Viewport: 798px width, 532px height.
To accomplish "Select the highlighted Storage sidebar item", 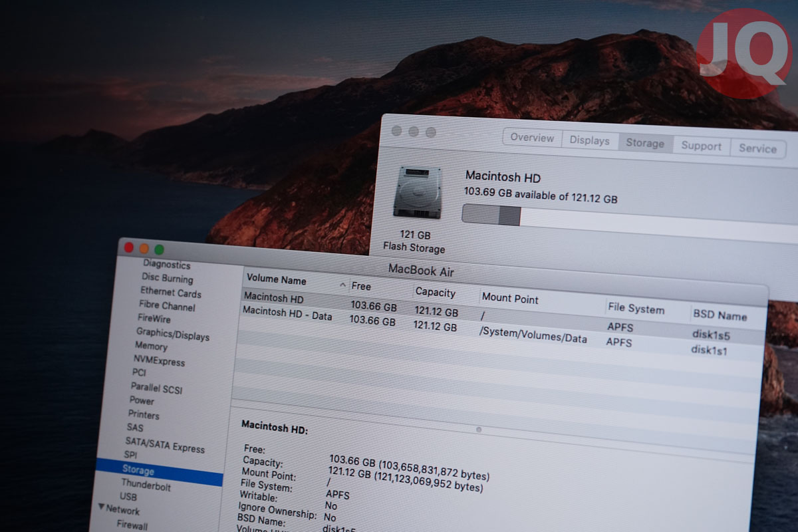I will pyautogui.click(x=160, y=471).
